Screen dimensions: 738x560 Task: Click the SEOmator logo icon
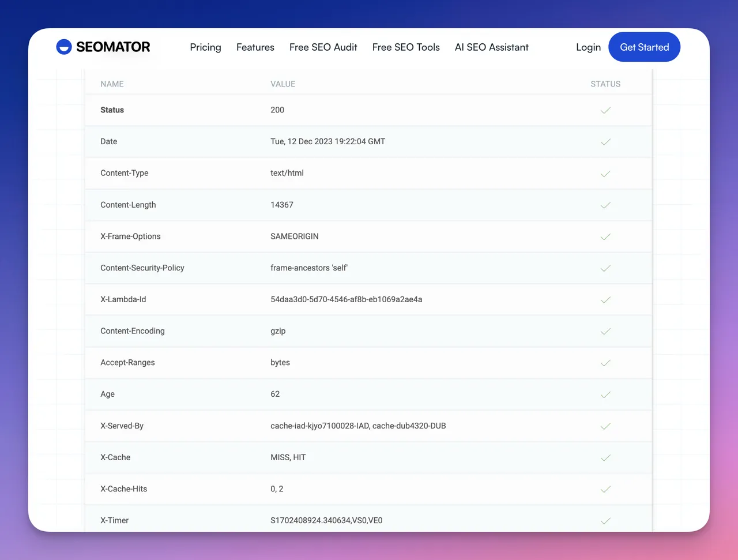pos(63,47)
